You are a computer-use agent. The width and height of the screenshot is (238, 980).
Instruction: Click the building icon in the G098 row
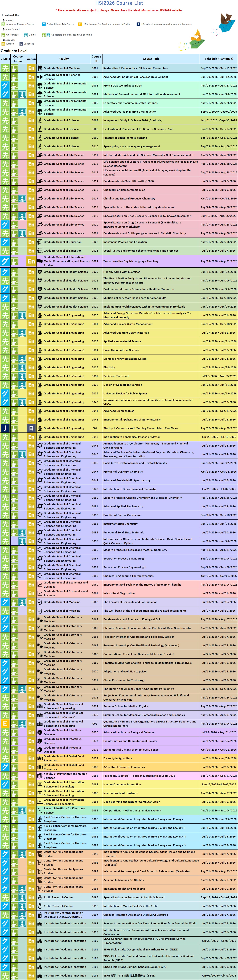(x=40, y=923)
